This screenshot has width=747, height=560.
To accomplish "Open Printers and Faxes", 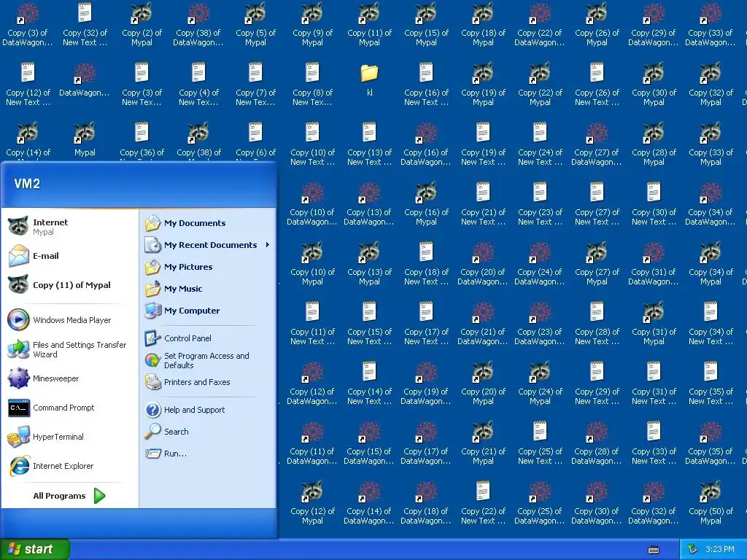I will click(207, 382).
